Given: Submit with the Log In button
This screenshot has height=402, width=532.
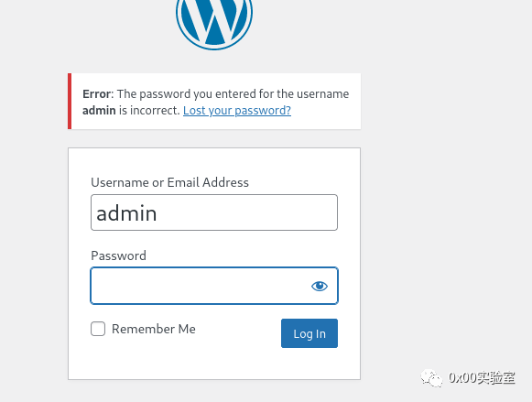Looking at the screenshot, I should click(309, 333).
